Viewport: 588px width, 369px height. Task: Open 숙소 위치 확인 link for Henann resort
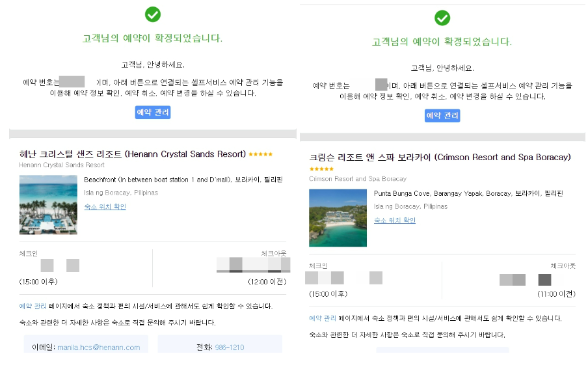click(105, 206)
